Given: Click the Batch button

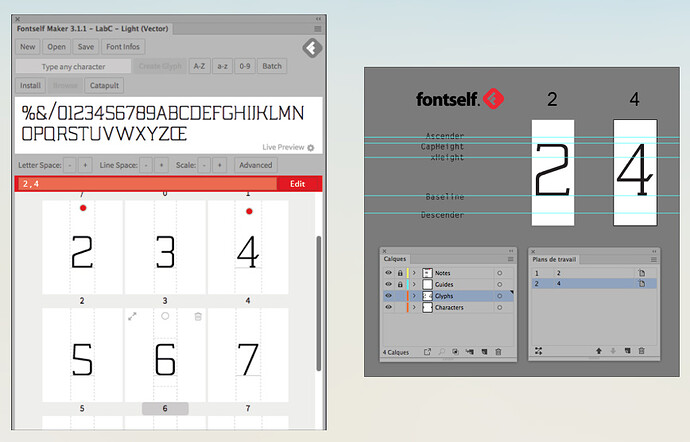Looking at the screenshot, I should pos(272,66).
